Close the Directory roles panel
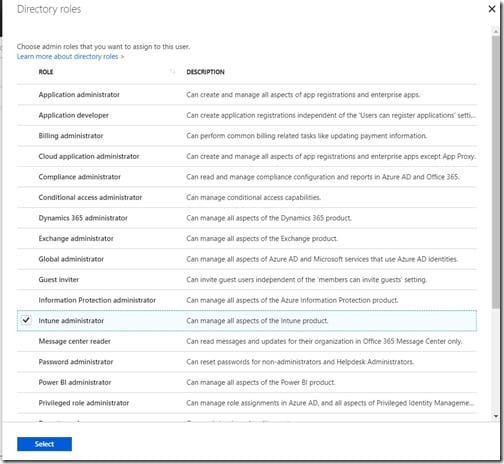504x464 pixels. pyautogui.click(x=492, y=9)
